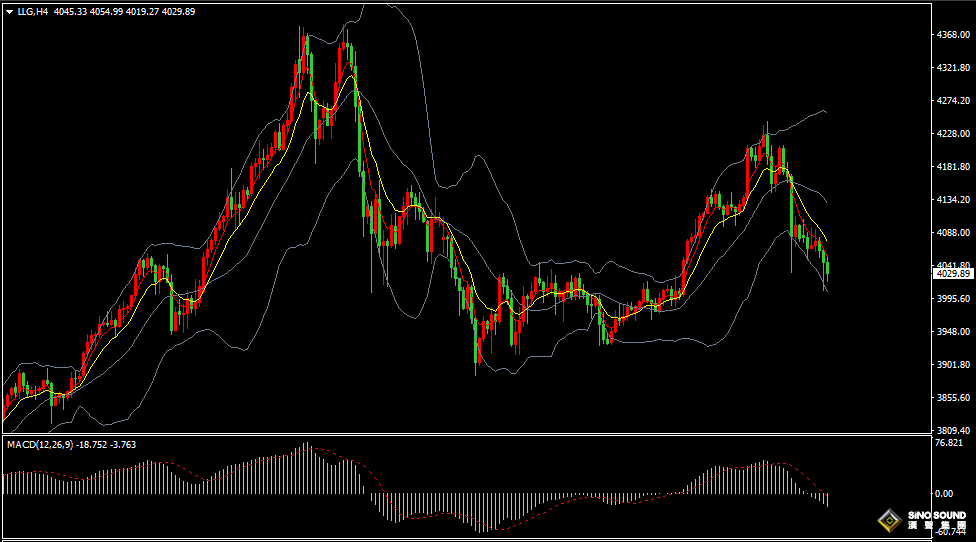This screenshot has height=542, width=976.
Task: Click the 3948.00 level on the price axis
Action: pyautogui.click(x=952, y=332)
